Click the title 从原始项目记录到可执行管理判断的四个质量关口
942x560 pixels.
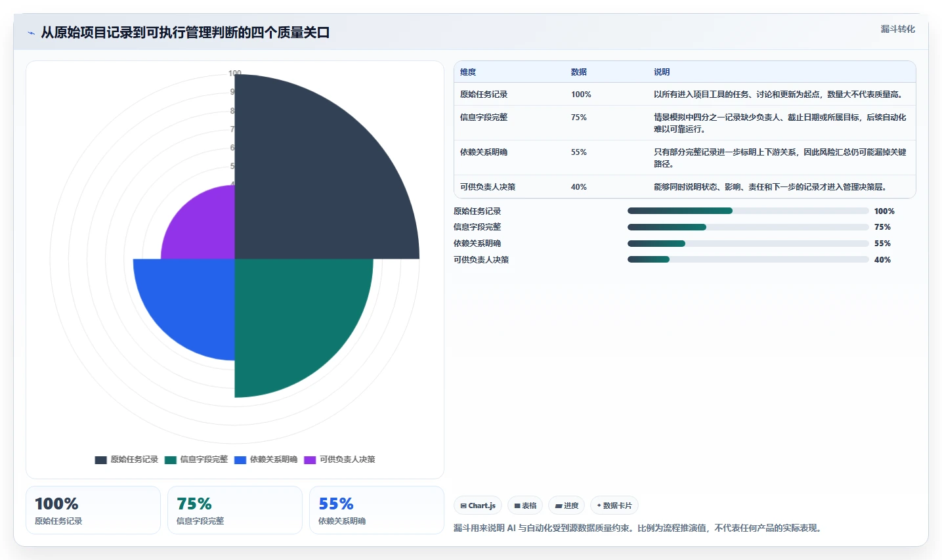tap(185, 32)
